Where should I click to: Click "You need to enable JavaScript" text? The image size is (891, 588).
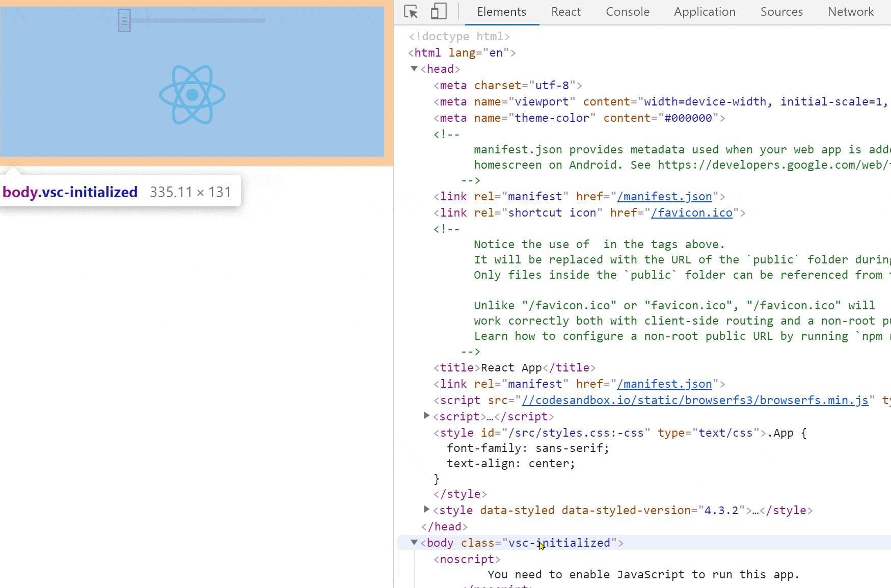(644, 575)
